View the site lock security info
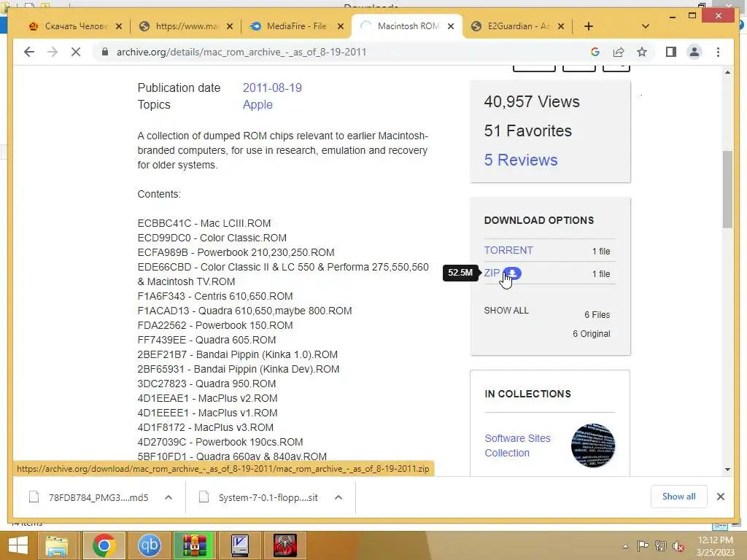Screen dimensions: 747x560 [105, 52]
